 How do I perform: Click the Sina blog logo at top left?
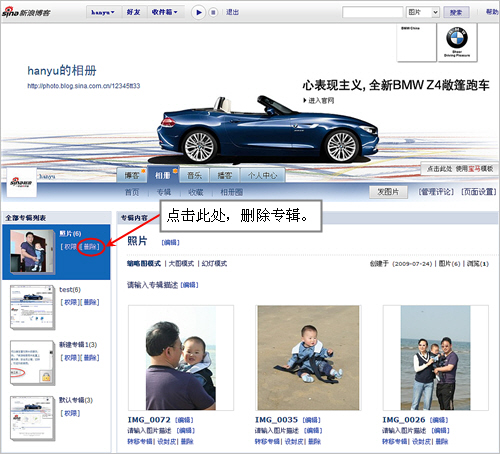pos(26,12)
